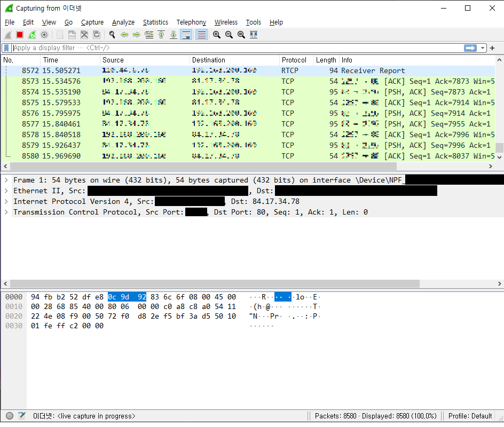Stop the running packet capture
This screenshot has height=427, width=504.
coord(20,35)
